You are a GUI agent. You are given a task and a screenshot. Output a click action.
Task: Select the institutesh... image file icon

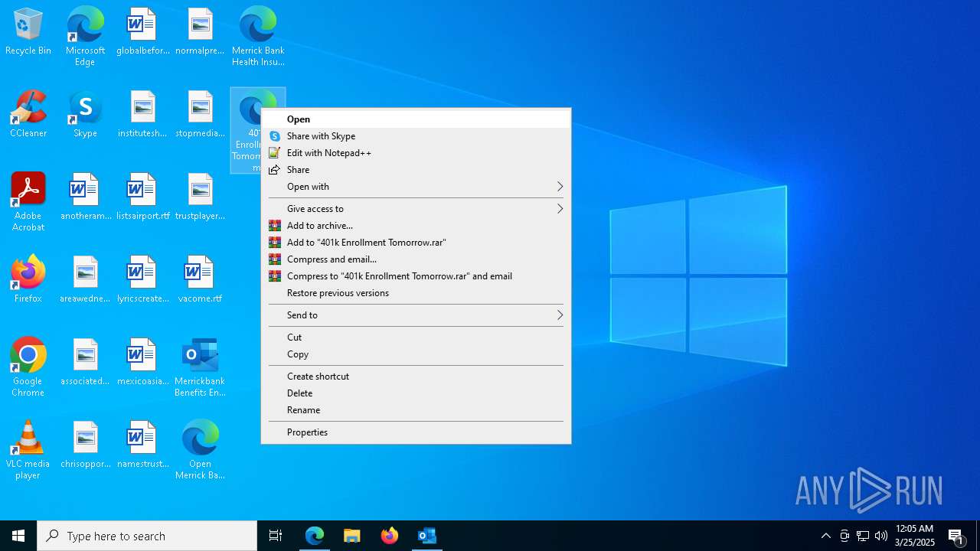coord(142,115)
